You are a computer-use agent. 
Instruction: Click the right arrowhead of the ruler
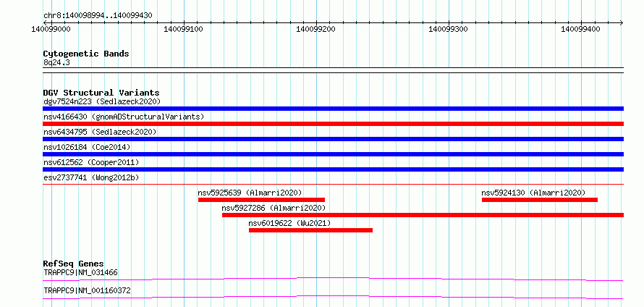pyautogui.click(x=622, y=22)
